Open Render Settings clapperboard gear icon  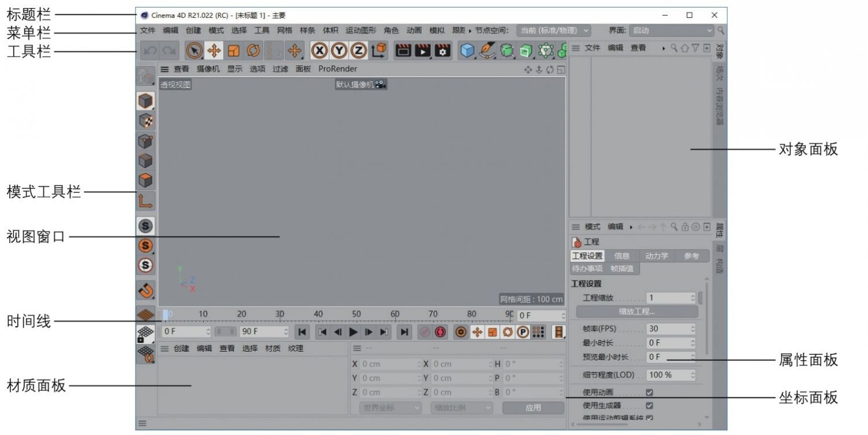pos(443,51)
